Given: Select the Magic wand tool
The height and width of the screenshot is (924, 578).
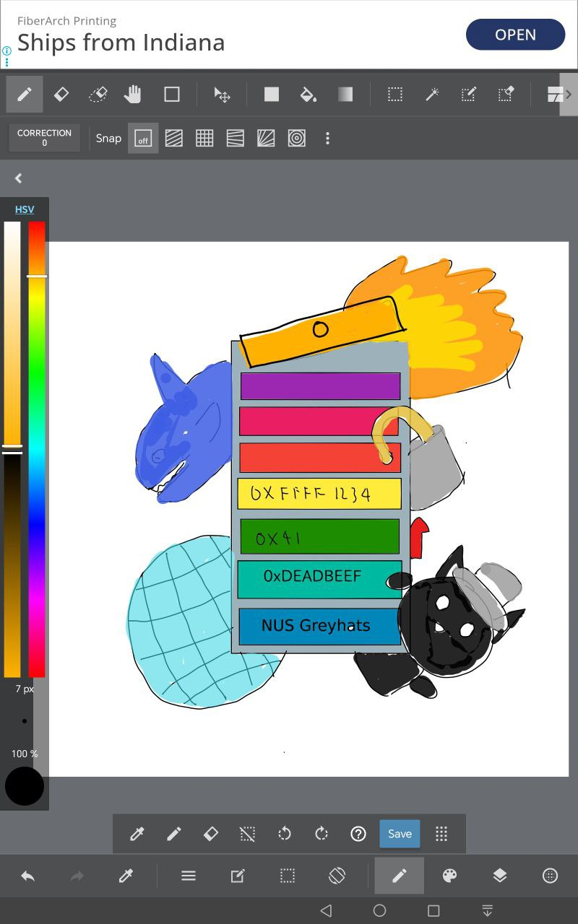Looking at the screenshot, I should pos(432,95).
